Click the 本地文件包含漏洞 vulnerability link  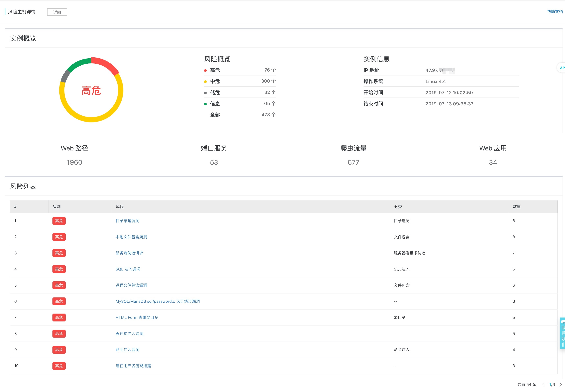[x=130, y=237]
